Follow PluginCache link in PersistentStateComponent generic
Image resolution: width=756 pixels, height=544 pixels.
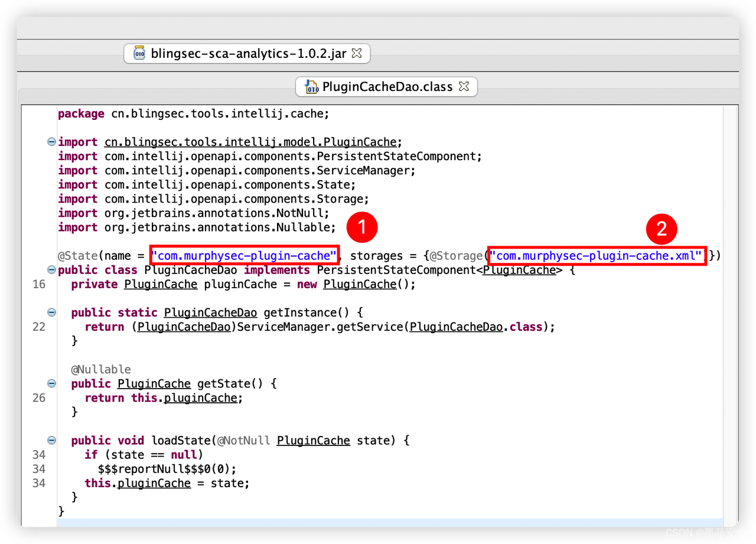520,270
